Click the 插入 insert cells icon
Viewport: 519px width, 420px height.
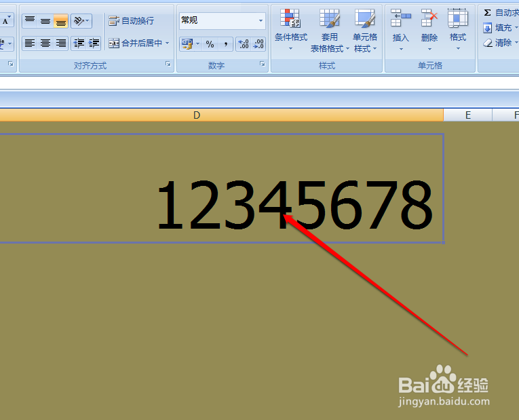(401, 18)
